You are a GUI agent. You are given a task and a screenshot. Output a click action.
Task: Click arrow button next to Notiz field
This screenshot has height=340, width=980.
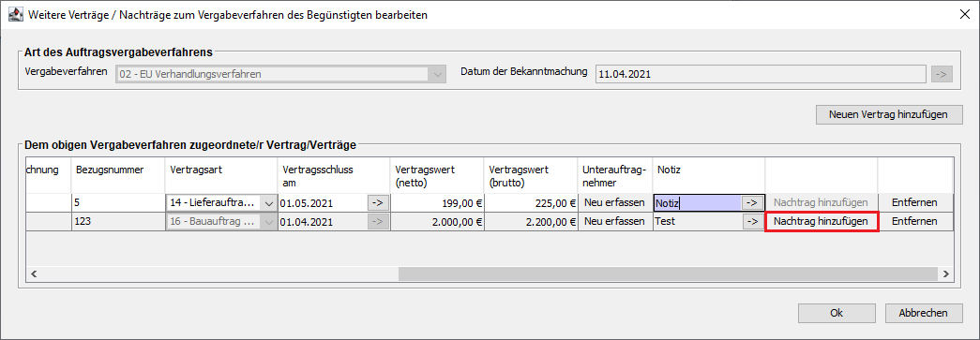(x=752, y=202)
